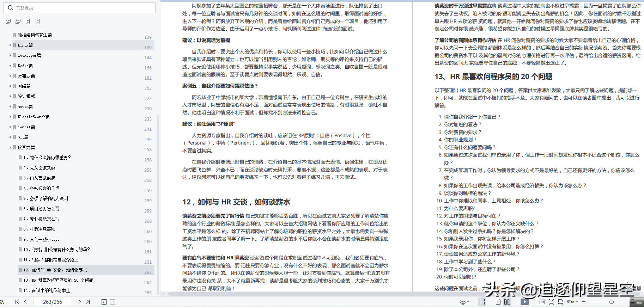Fit page width icon

coord(560,302)
